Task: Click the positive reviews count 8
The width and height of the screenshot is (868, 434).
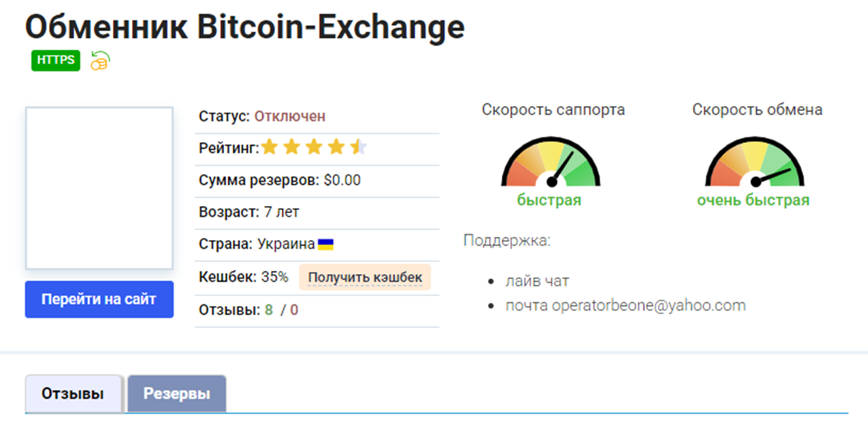Action: tap(269, 310)
